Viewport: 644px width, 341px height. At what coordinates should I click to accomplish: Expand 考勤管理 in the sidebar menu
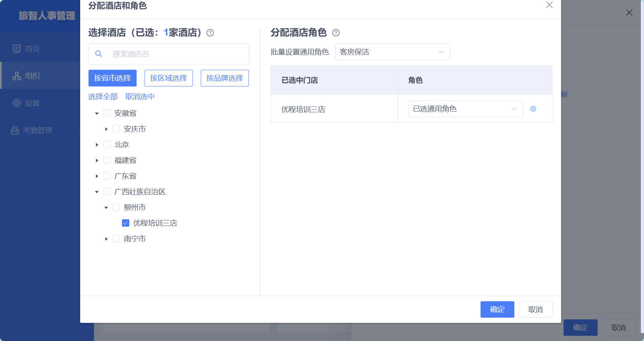40,130
